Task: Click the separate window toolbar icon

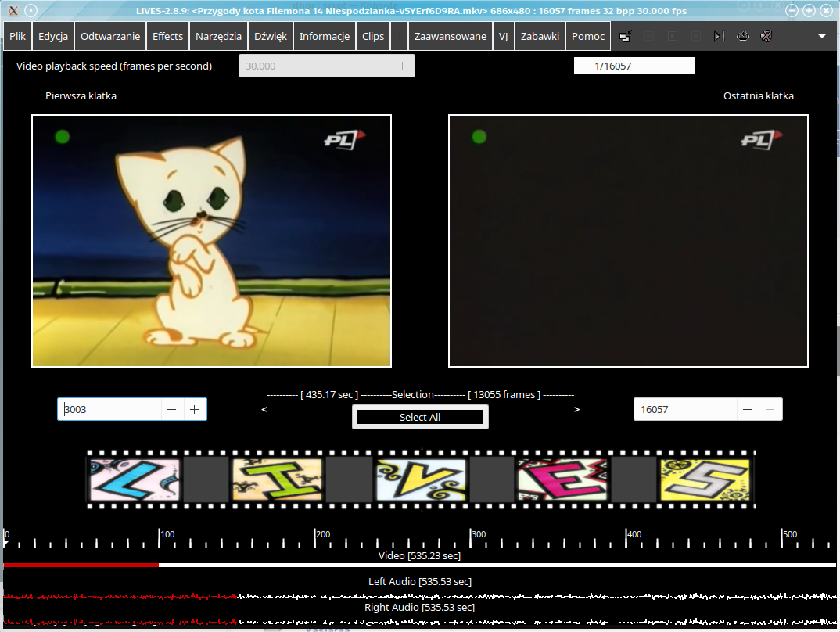Action: [x=625, y=36]
